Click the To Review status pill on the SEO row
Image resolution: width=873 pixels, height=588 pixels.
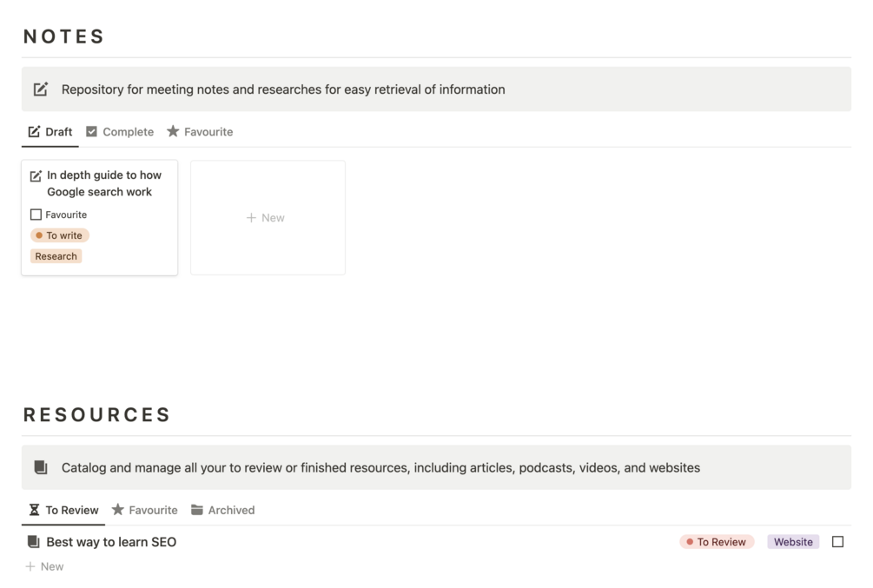pos(717,542)
